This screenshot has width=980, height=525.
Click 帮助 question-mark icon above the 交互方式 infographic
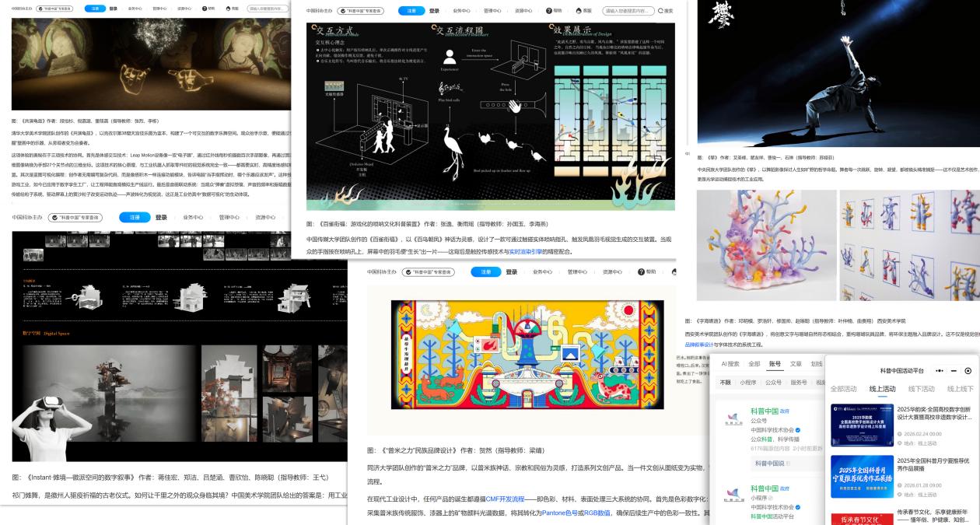pos(548,11)
